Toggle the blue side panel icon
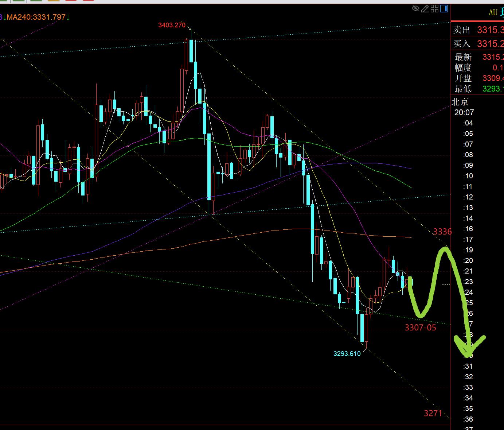Viewport: 504px width, 430px height. point(444,8)
